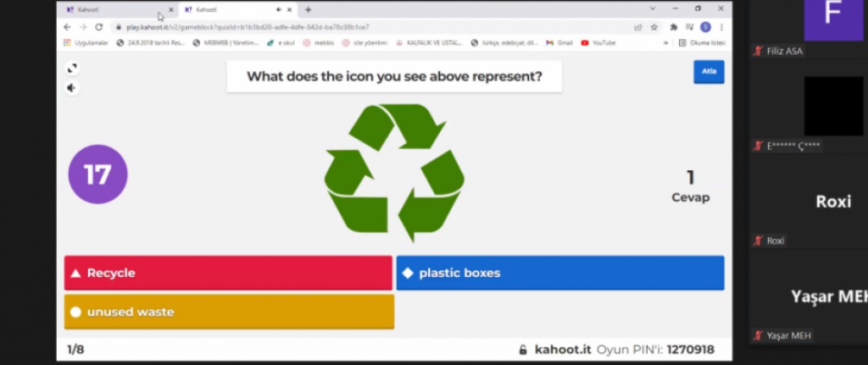Choose the blue plastic boxes answer

pyautogui.click(x=559, y=274)
